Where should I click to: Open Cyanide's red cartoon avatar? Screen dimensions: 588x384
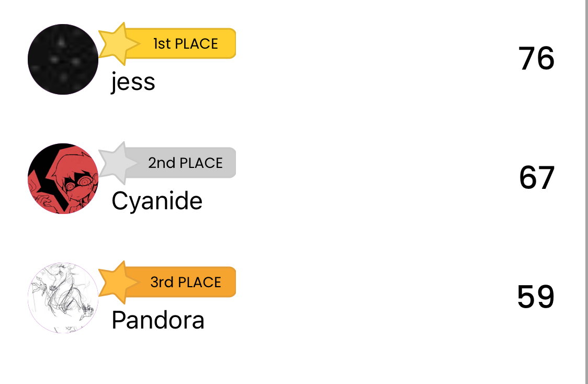(x=63, y=178)
